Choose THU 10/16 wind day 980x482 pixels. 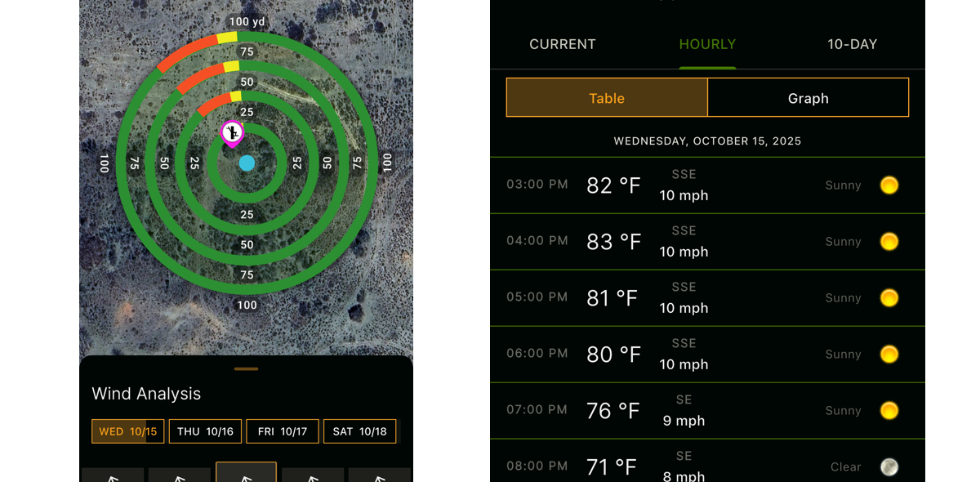[x=205, y=431]
